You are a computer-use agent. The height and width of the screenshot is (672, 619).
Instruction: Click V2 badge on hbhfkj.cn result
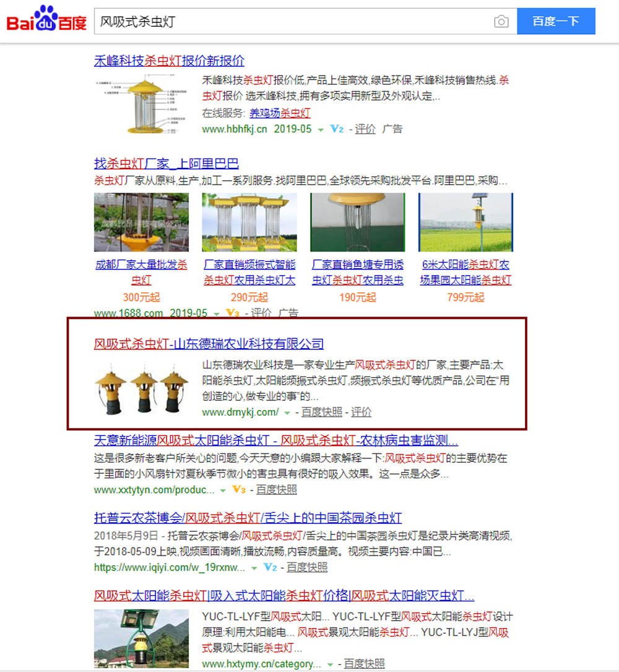(337, 129)
